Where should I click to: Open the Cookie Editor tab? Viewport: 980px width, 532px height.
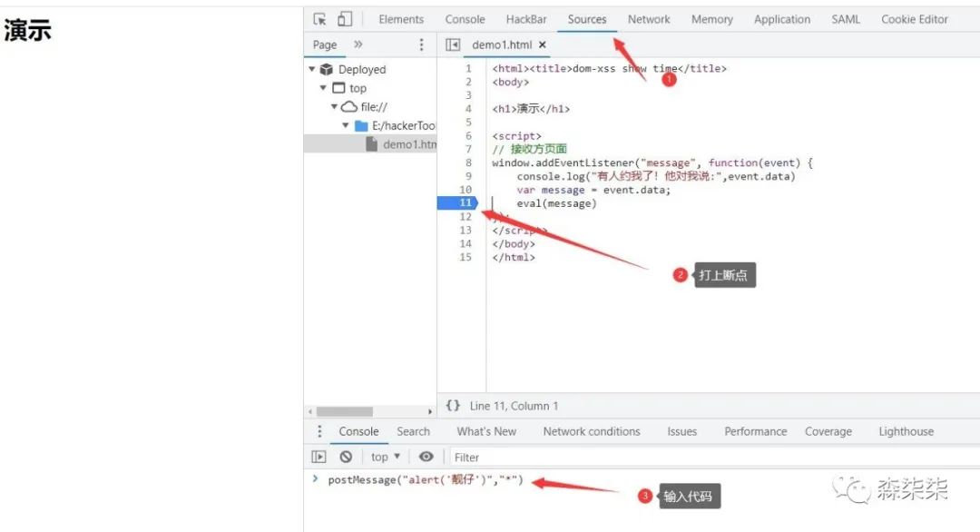pyautogui.click(x=915, y=19)
